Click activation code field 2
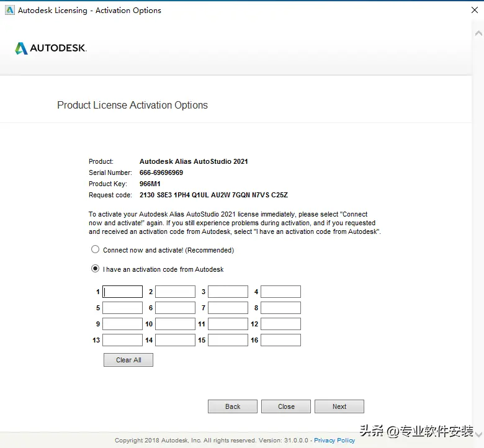The width and height of the screenshot is (484, 448). tap(176, 292)
